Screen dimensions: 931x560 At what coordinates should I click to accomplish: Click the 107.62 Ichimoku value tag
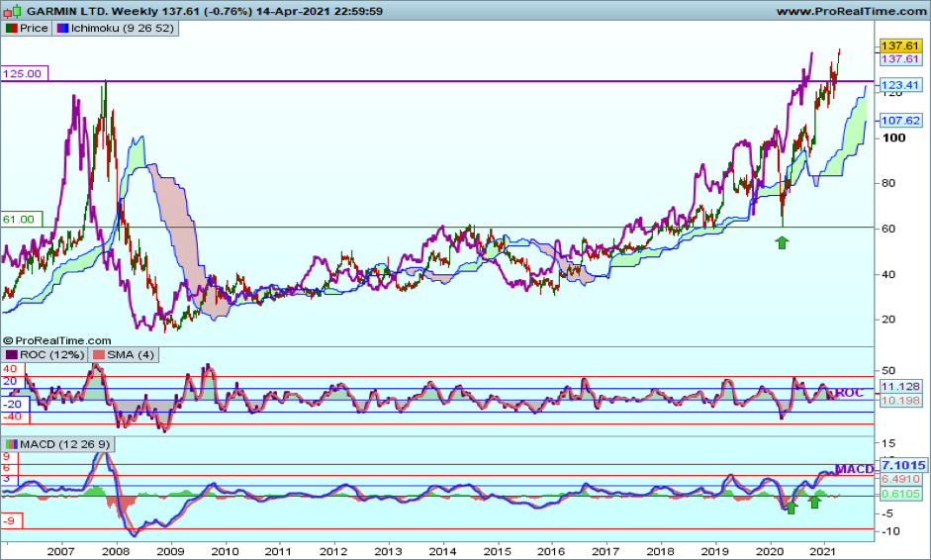(x=900, y=121)
